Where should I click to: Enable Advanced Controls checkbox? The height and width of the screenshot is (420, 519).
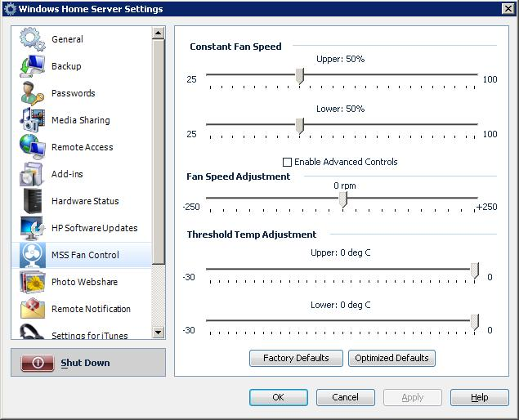[x=287, y=162]
